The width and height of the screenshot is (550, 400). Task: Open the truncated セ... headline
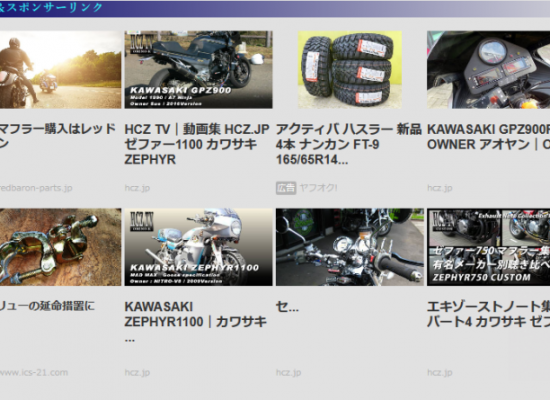coord(287,307)
